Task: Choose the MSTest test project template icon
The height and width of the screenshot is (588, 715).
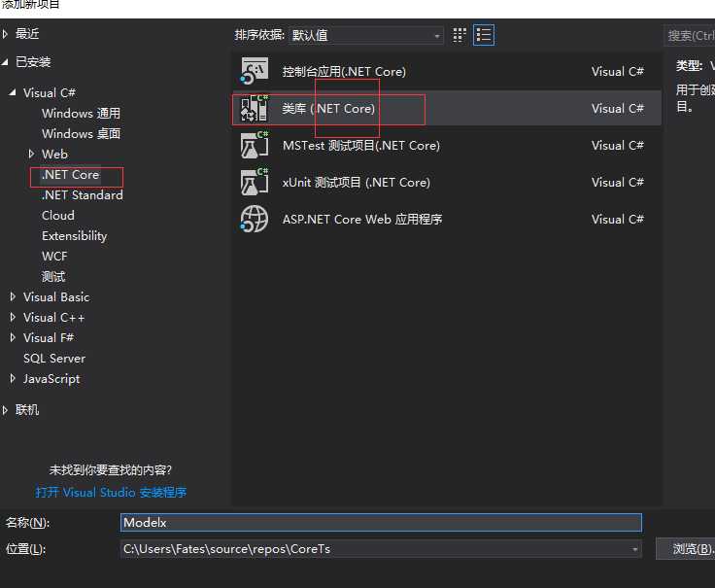Action: (254, 145)
